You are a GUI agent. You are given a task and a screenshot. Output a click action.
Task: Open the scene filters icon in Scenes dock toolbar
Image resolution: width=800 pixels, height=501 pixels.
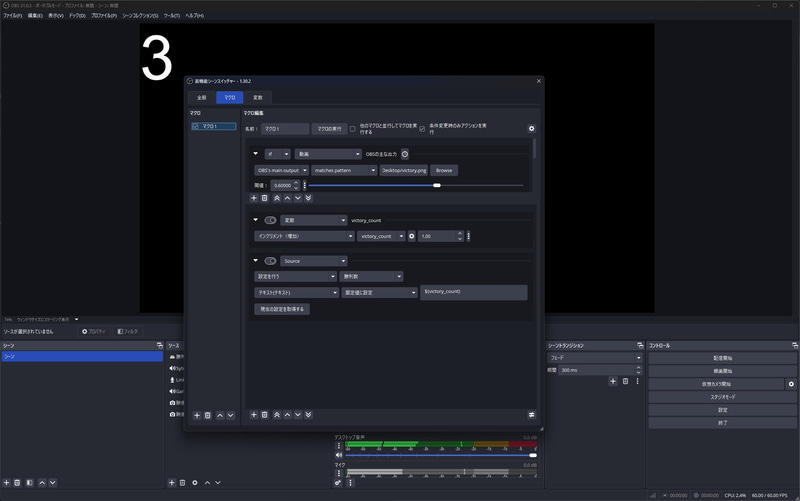tap(30, 483)
